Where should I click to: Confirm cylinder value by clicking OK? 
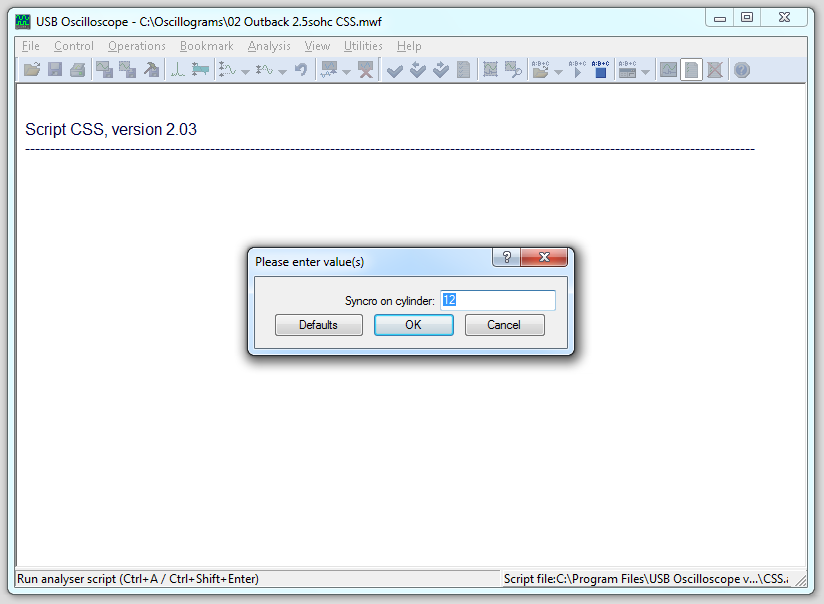[x=413, y=324]
